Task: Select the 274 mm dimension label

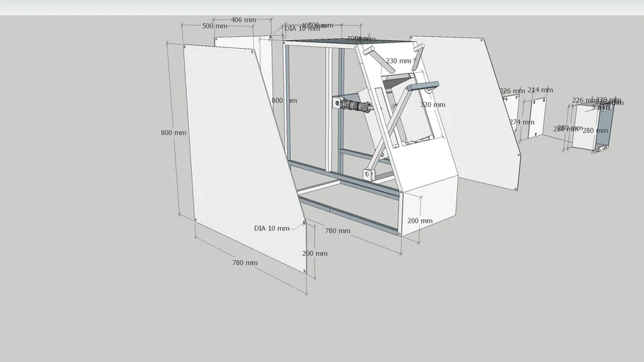Action: click(521, 122)
